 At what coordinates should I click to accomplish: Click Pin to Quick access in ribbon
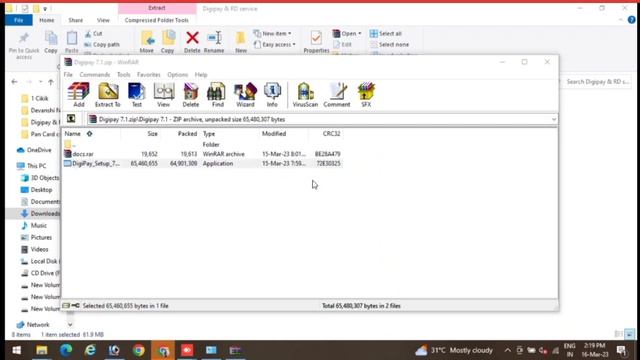click(x=24, y=44)
